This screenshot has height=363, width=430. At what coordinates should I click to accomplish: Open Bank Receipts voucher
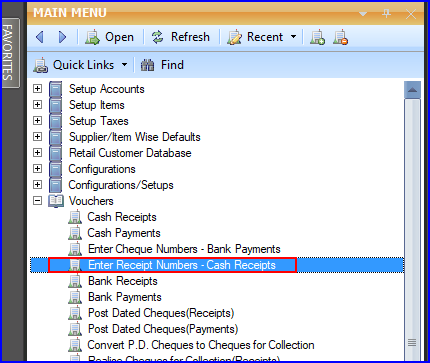[x=123, y=281]
